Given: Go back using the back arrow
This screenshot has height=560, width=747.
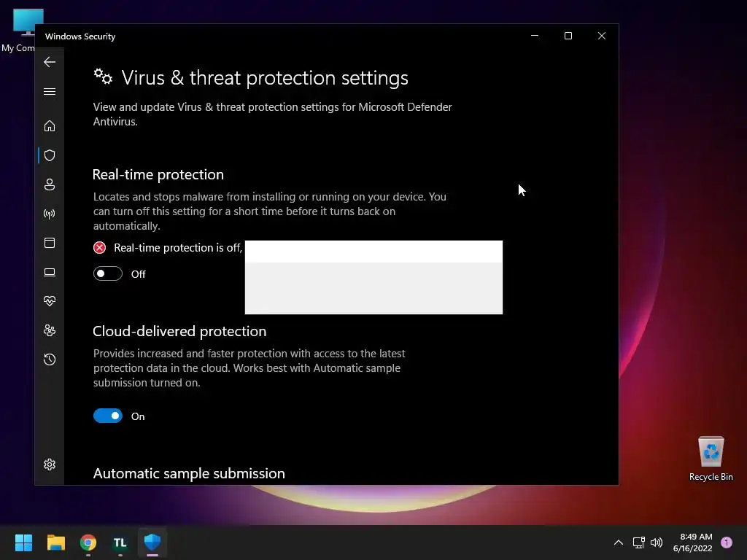Looking at the screenshot, I should 50,62.
